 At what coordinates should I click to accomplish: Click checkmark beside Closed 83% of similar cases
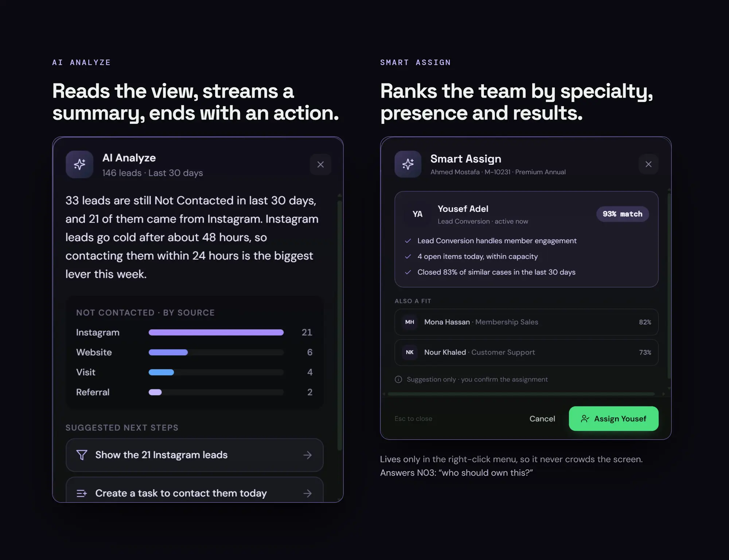tap(408, 272)
